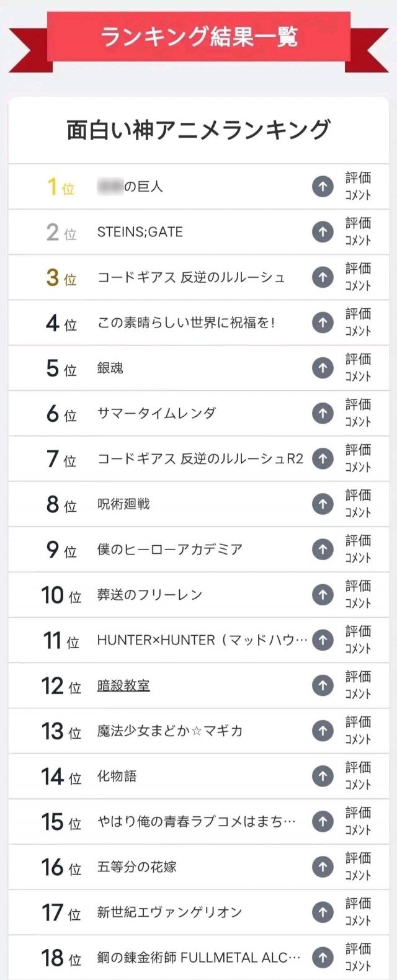Open the HUNTER×HUNTER ranking entry

coord(202,640)
